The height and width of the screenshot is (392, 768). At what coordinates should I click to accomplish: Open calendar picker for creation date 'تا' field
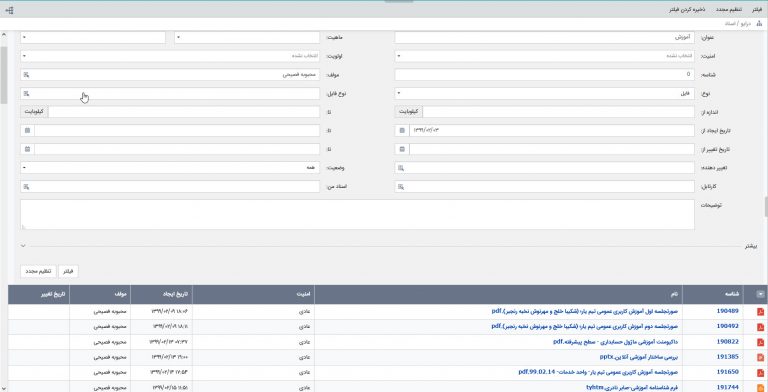coord(27,130)
